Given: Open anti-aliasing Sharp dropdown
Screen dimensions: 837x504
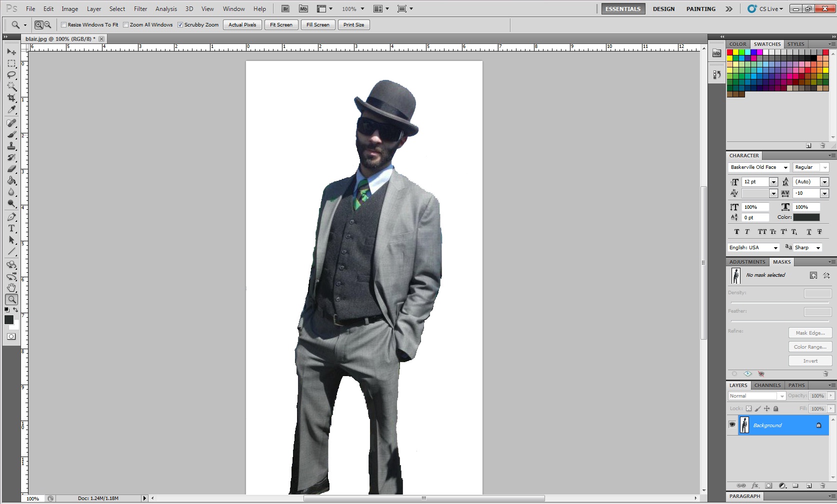Looking at the screenshot, I should (x=807, y=248).
